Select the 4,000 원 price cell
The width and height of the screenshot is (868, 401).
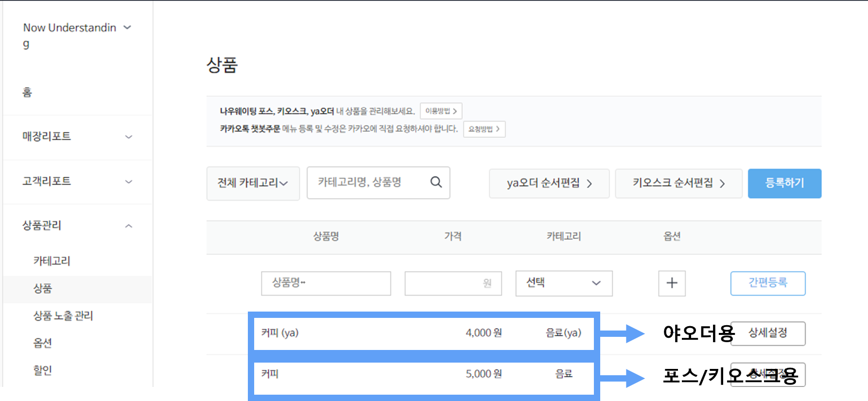[x=484, y=333]
